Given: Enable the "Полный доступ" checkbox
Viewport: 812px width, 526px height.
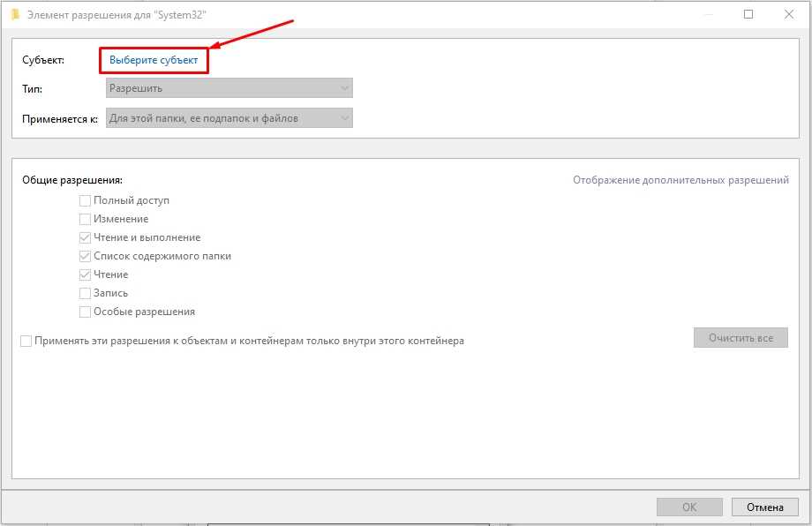Looking at the screenshot, I should [86, 200].
